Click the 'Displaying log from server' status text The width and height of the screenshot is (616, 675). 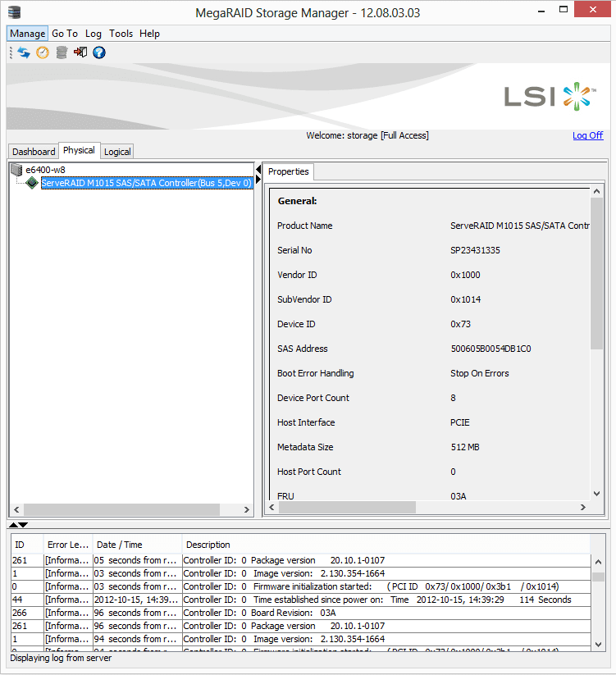(x=61, y=658)
